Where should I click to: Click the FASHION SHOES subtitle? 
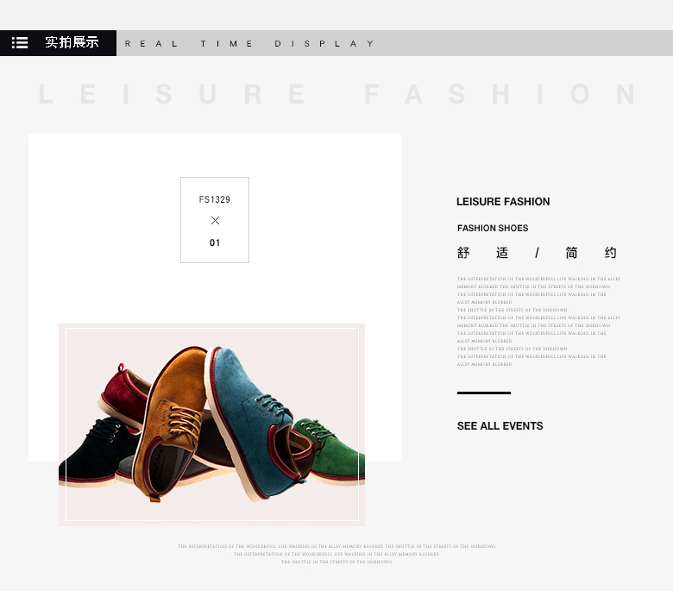pos(493,228)
